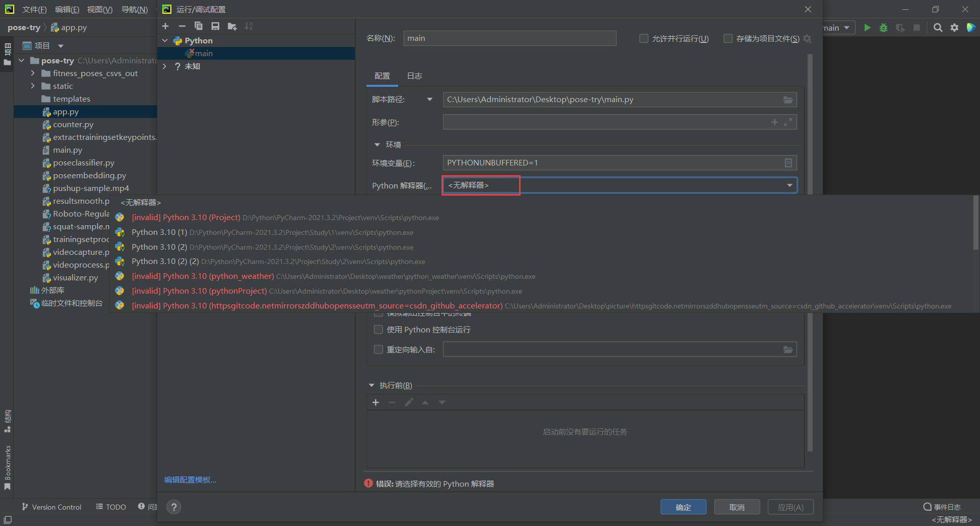This screenshot has width=980, height=526.
Task: Move configuration into new folder icon
Action: coord(232,26)
